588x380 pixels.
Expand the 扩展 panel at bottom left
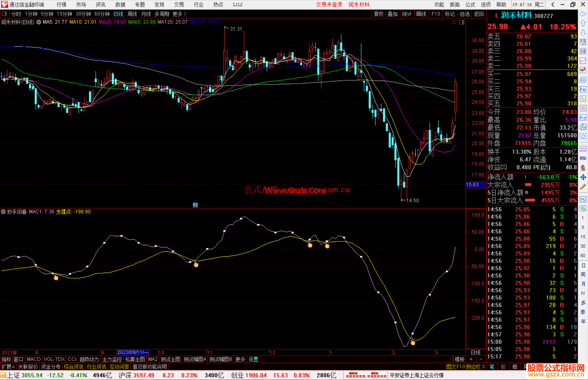tap(8, 367)
